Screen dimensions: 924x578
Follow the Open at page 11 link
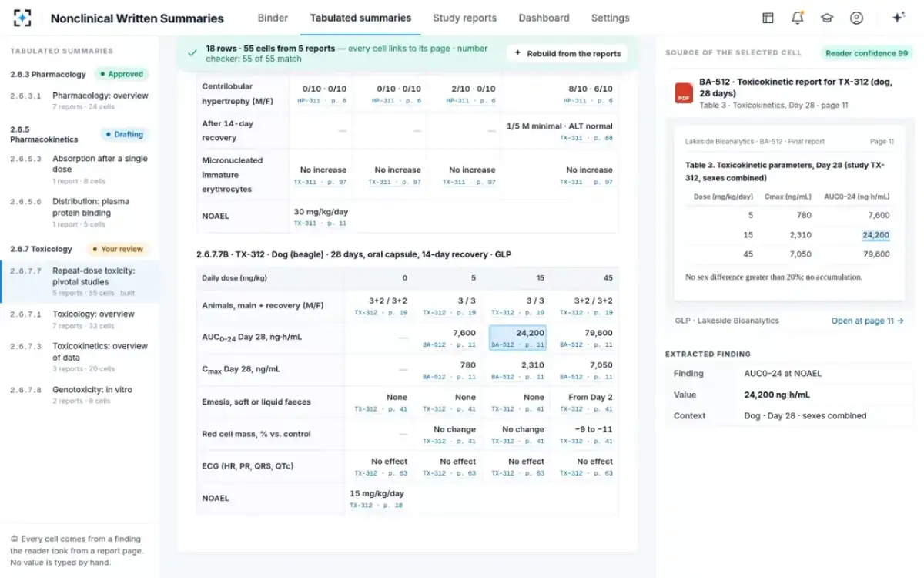tap(867, 321)
